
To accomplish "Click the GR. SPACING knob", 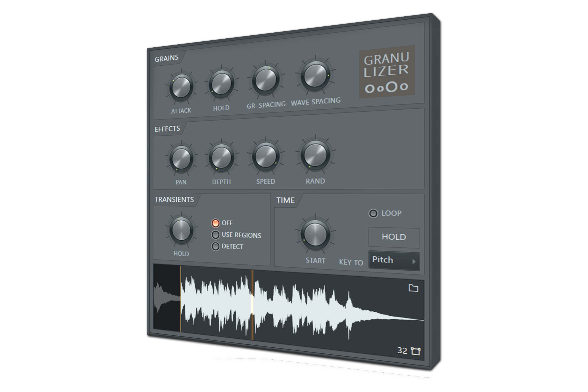I will pos(266,79).
